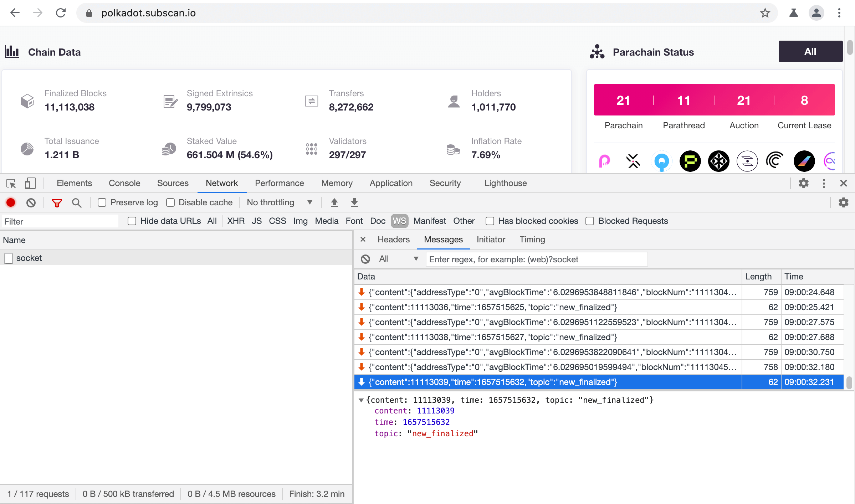The image size is (855, 504).
Task: Open the Headers tab of socket
Action: [x=394, y=240]
